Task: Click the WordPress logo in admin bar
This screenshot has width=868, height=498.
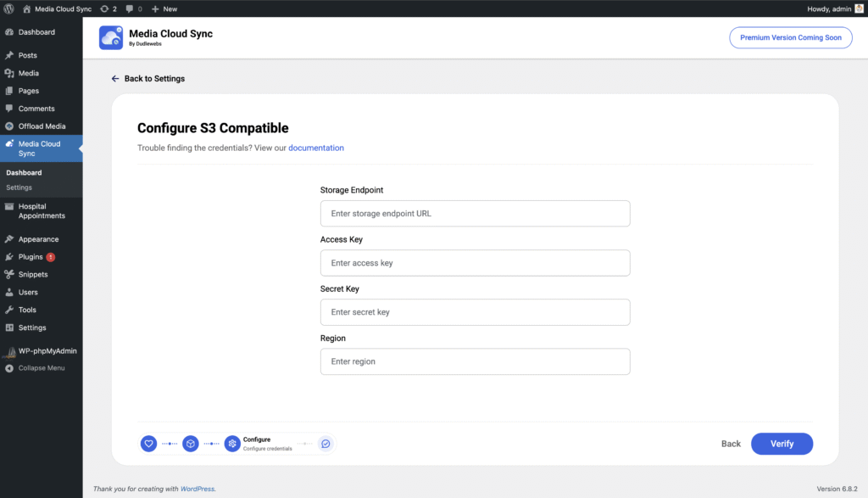Action: [x=9, y=8]
